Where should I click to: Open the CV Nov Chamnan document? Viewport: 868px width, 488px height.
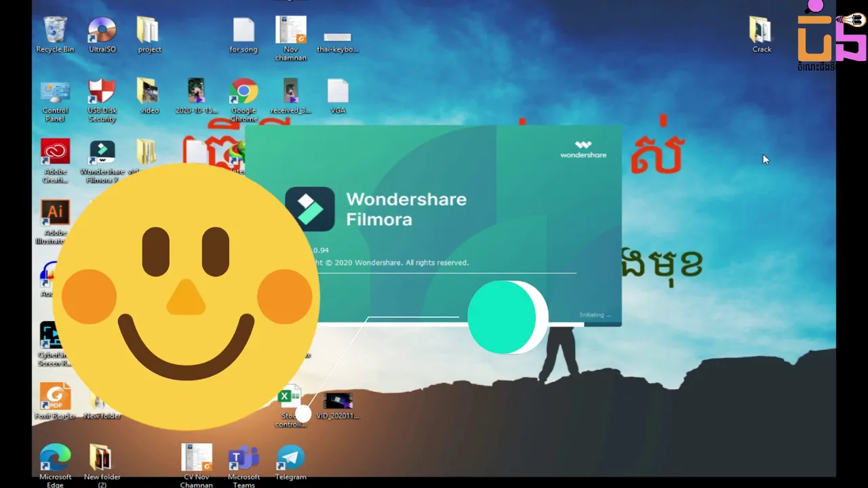pos(197,466)
